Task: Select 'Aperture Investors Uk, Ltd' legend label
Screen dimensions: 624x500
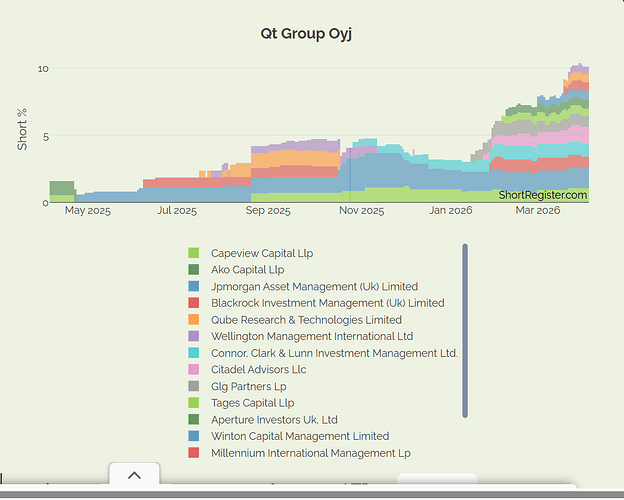Action: 274,420
